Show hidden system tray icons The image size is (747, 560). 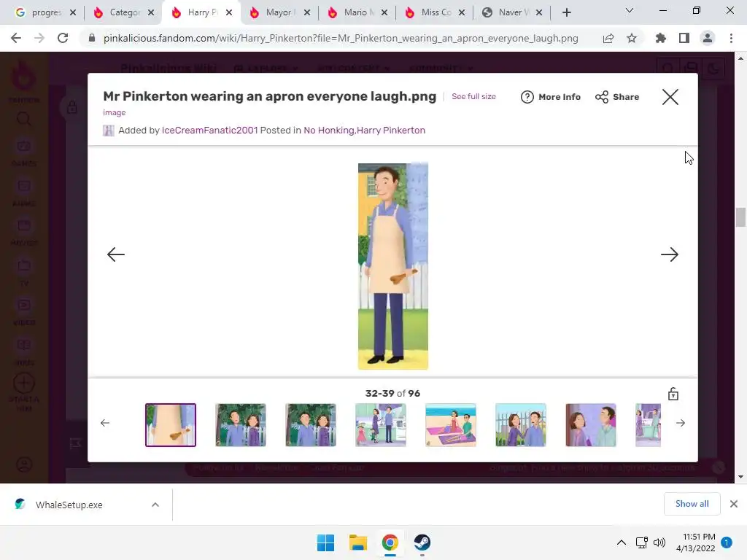[x=622, y=542]
